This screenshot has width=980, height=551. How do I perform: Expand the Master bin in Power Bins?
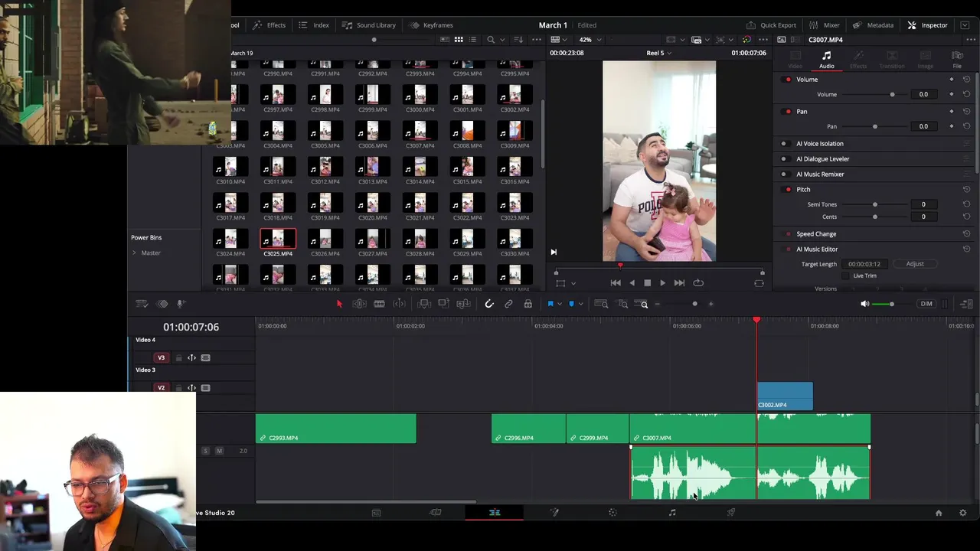pyautogui.click(x=135, y=253)
